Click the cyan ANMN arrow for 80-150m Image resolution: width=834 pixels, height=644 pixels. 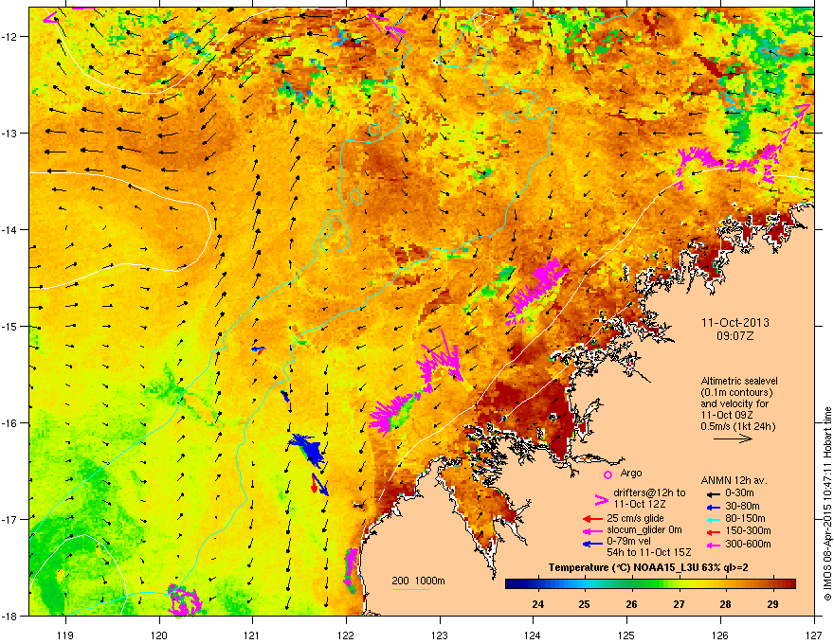pos(713,519)
